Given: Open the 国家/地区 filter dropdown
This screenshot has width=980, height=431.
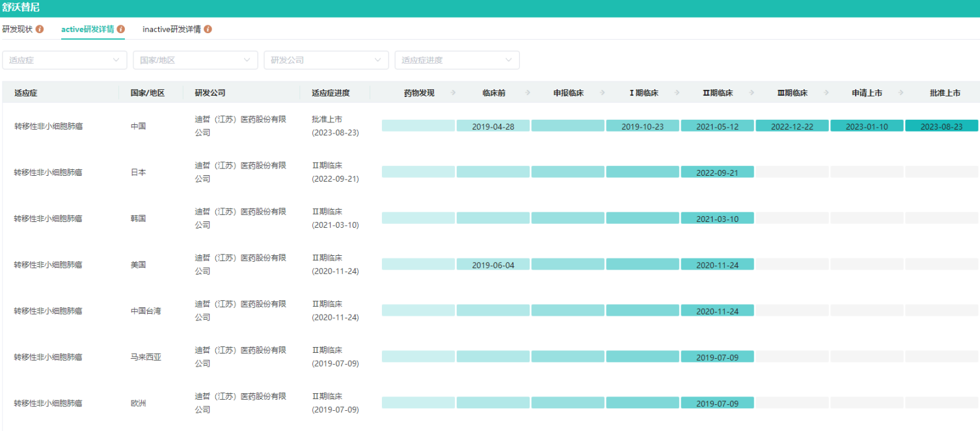Looking at the screenshot, I should pyautogui.click(x=195, y=60).
